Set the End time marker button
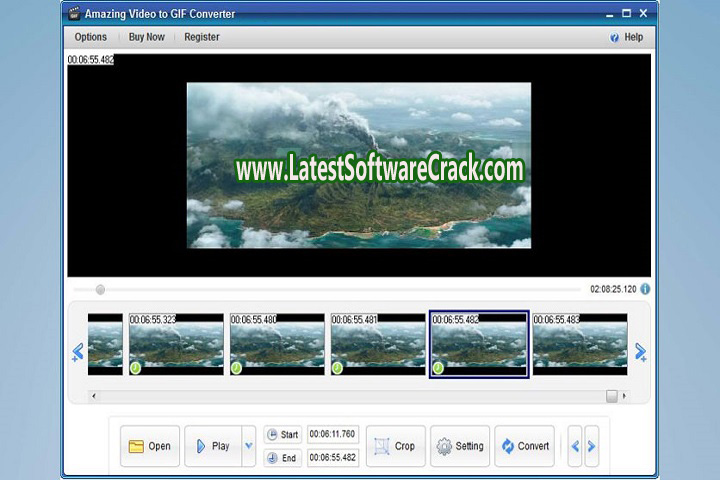 [283, 458]
